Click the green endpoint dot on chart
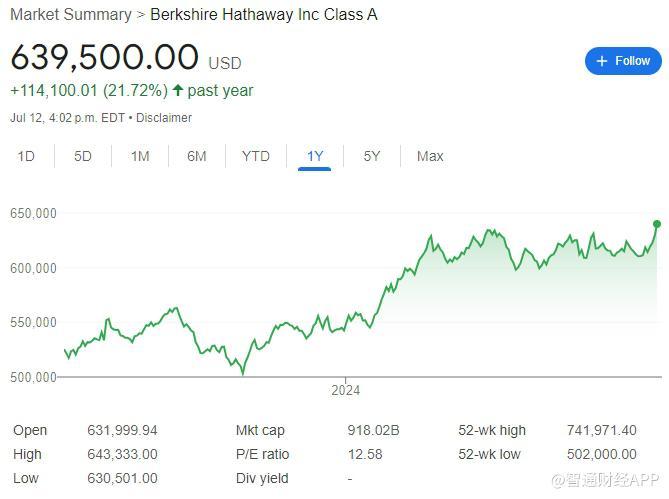This screenshot has height=499, width=669. coord(657,224)
